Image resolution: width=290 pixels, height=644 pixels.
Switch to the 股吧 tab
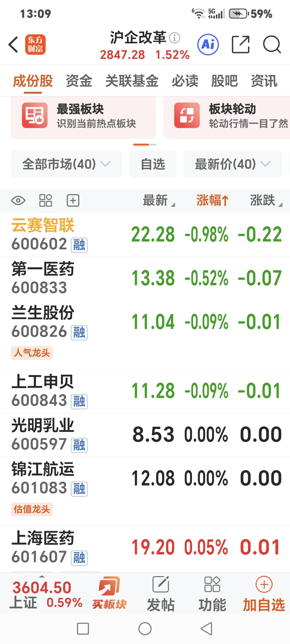click(224, 81)
